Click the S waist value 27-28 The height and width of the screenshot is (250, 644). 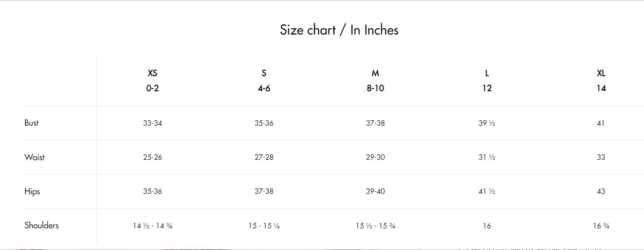[x=264, y=157]
